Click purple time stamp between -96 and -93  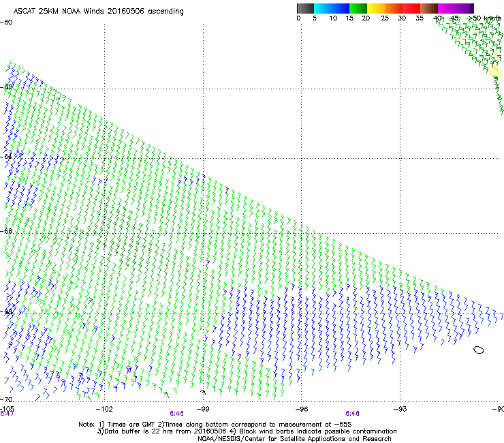point(352,414)
